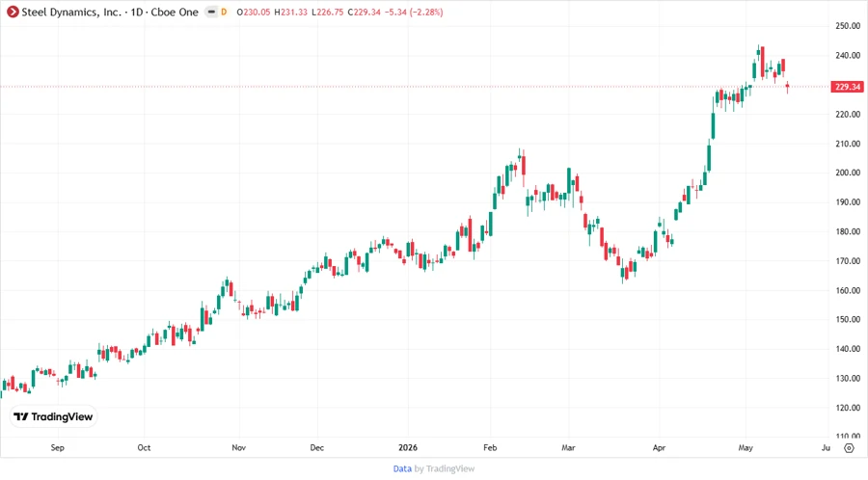Image resolution: width=868 pixels, height=480 pixels.
Task: Click the 120.00 price axis label
Action: [848, 408]
